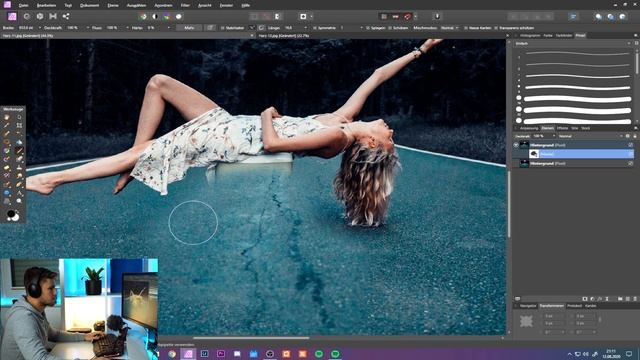This screenshot has width=640, height=360.
Task: Open the Assistant options icon
Action: pyautogui.click(x=437, y=17)
